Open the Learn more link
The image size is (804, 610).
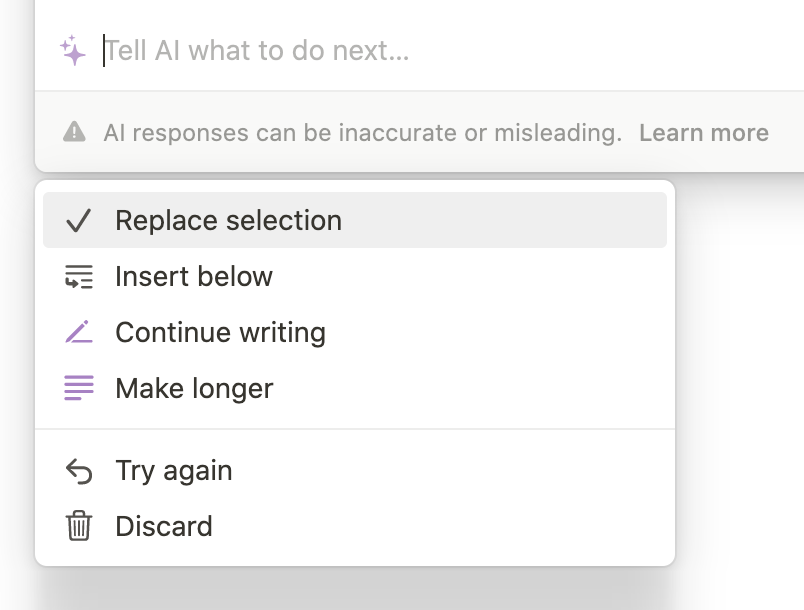pyautogui.click(x=704, y=133)
